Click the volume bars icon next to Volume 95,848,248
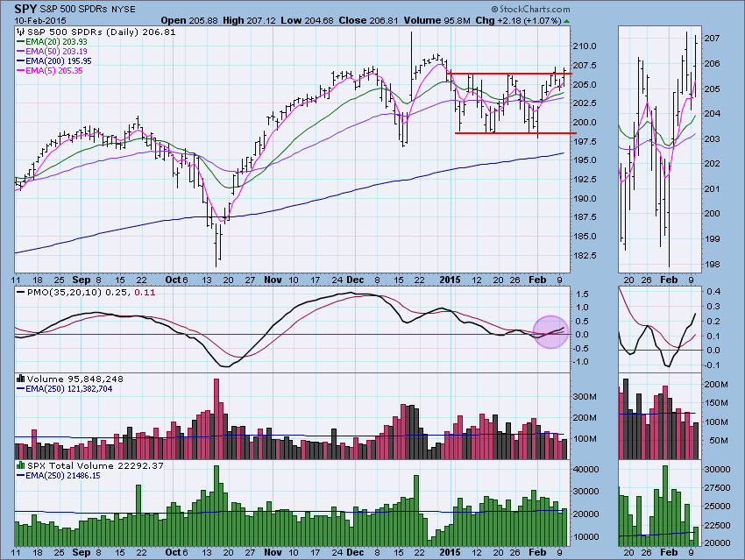The height and width of the screenshot is (560, 745). 20,379
